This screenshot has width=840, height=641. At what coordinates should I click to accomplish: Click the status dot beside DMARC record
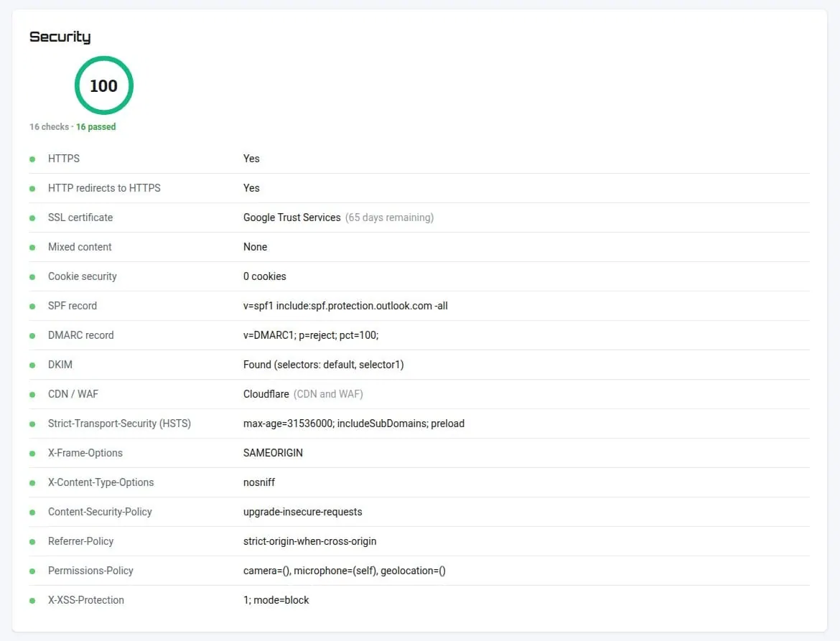[32, 336]
